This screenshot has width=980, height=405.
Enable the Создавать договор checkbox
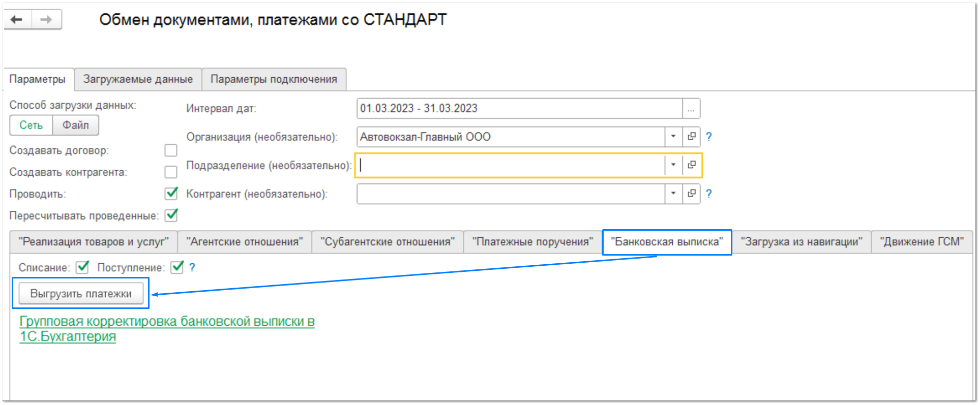pyautogui.click(x=171, y=150)
